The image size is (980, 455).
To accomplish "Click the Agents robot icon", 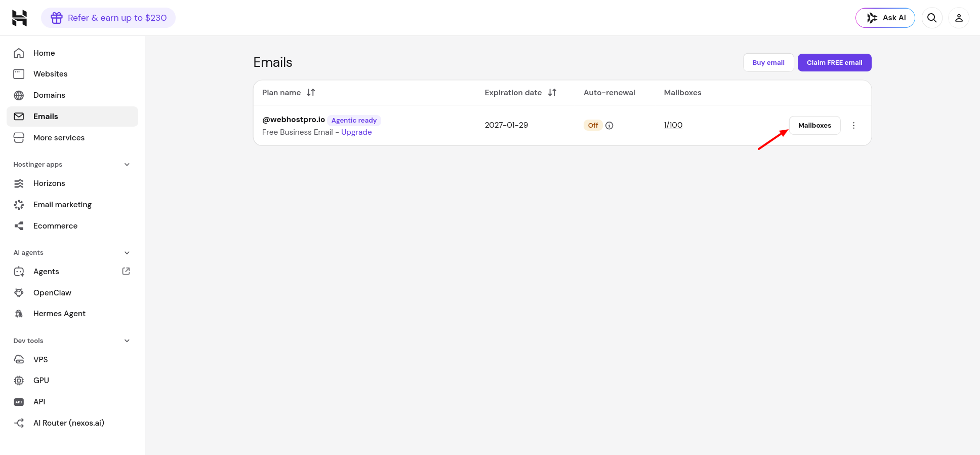I will [19, 272].
